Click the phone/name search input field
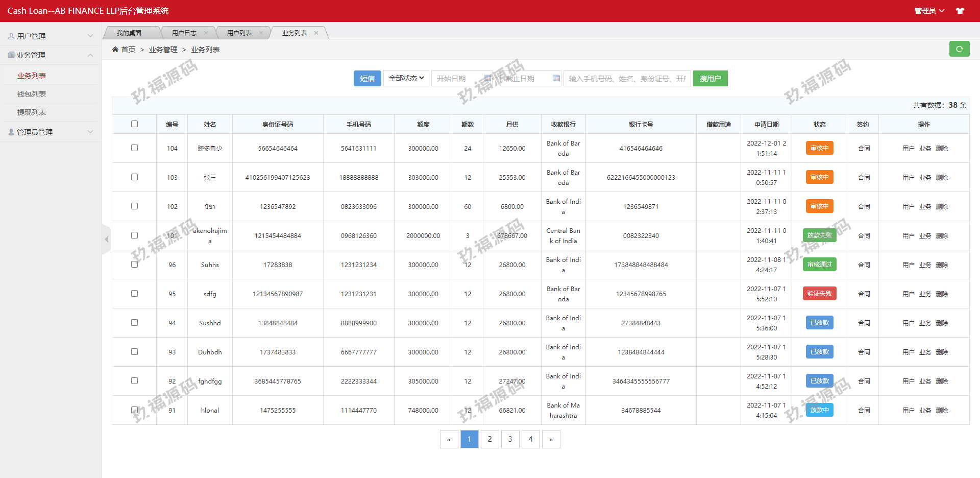 (627, 79)
